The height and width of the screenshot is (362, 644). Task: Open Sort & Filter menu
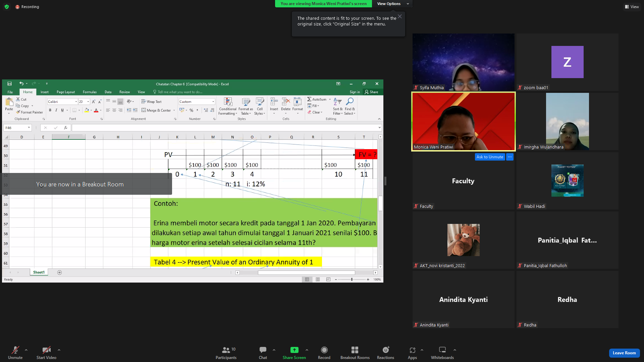click(x=338, y=107)
